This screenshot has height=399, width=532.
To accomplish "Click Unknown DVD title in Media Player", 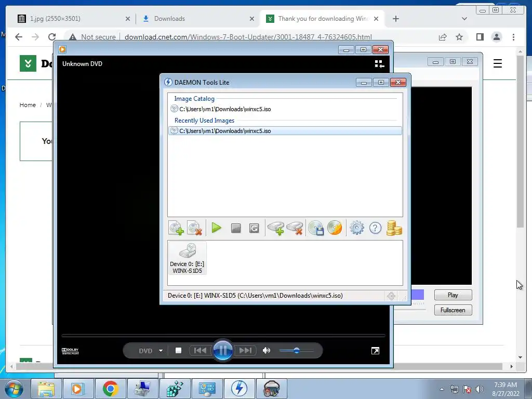I will [x=82, y=64].
